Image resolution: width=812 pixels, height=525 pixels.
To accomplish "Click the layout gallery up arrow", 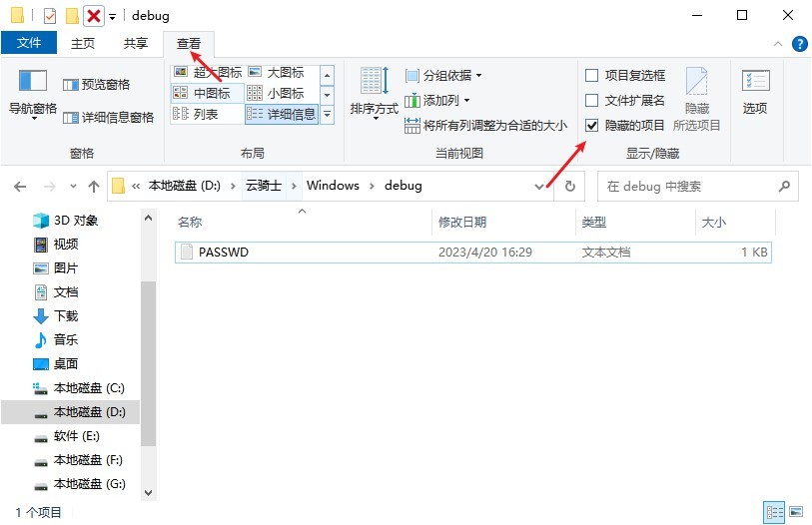I will 327,75.
